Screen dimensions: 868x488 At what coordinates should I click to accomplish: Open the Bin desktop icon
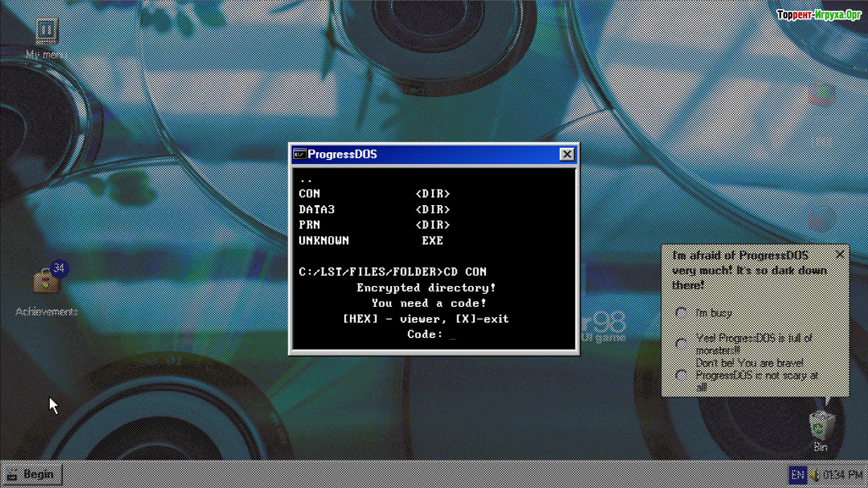point(821,426)
